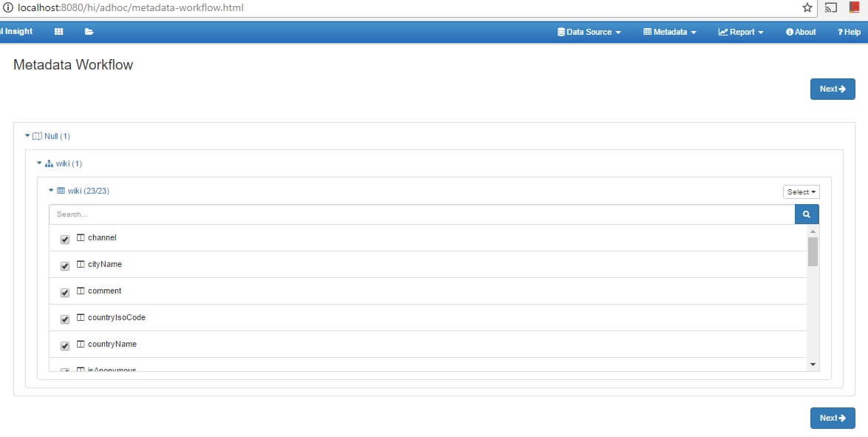The image size is (868, 437).
Task: Click the browser address bar URL
Action: coord(131,7)
